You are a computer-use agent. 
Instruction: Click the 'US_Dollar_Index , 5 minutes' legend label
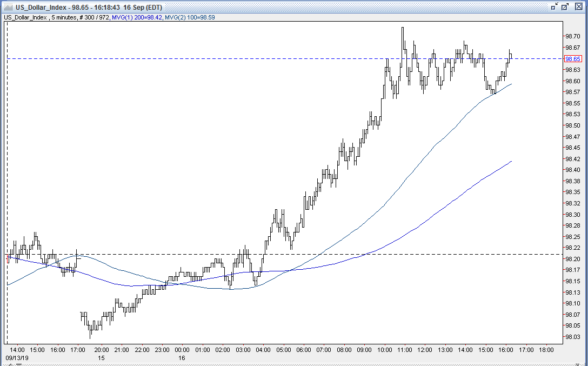[x=40, y=17]
